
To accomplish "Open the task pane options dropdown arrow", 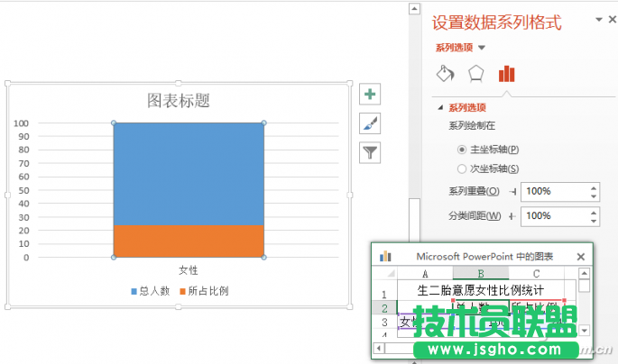I will (597, 20).
